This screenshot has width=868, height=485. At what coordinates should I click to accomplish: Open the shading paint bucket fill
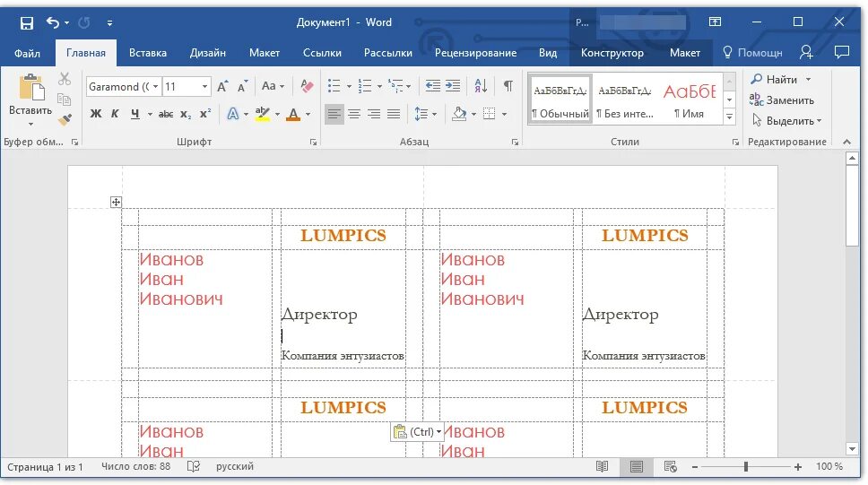[x=459, y=114]
